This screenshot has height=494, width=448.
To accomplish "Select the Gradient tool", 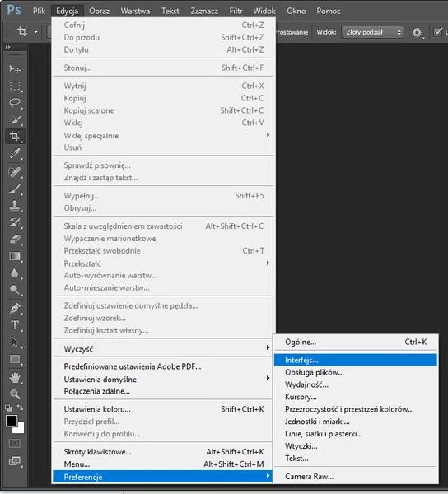I will point(15,256).
